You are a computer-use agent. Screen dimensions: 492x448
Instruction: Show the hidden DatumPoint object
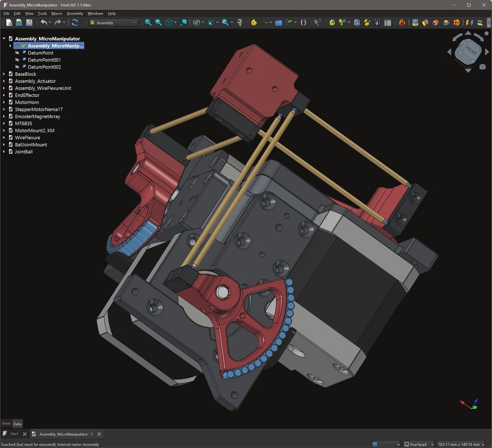[17, 53]
